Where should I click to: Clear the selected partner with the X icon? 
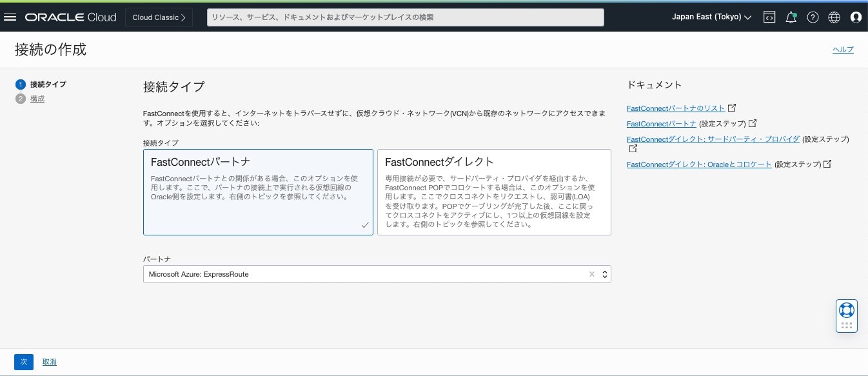(x=591, y=274)
